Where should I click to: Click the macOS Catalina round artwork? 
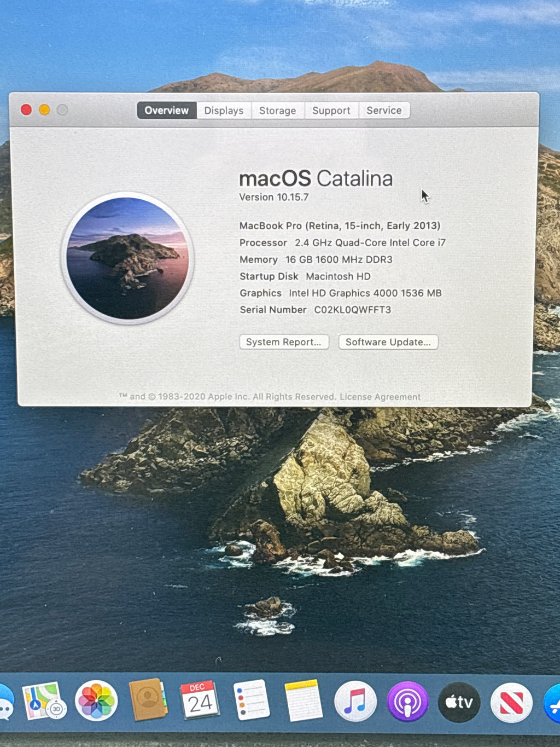coord(127,258)
